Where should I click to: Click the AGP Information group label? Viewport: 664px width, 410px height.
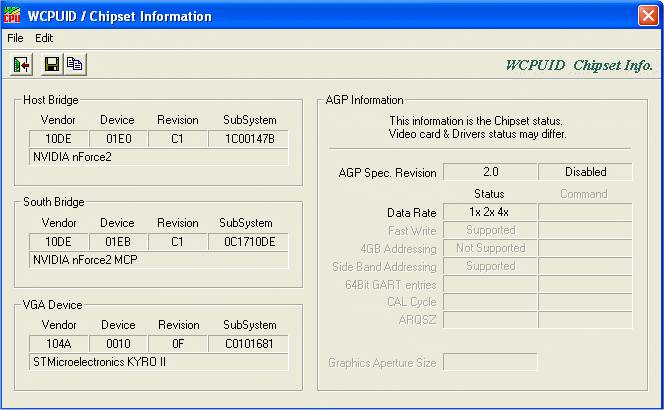pyautogui.click(x=364, y=100)
